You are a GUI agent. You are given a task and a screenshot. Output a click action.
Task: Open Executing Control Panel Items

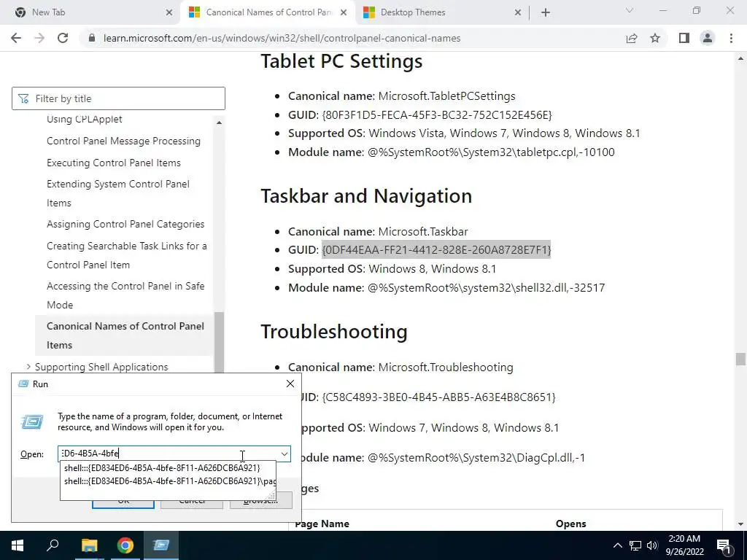coord(113,163)
